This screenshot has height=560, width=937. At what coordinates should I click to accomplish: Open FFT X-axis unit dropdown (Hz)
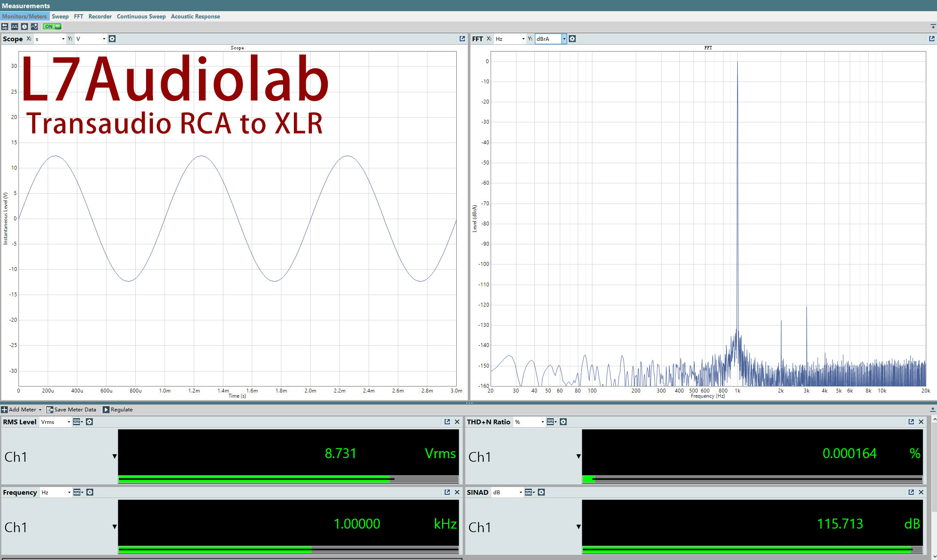click(x=510, y=39)
